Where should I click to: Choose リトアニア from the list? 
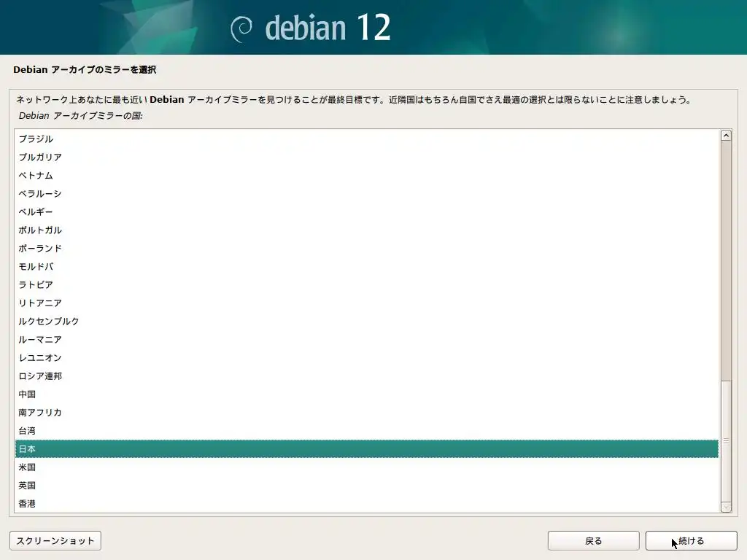pos(366,303)
